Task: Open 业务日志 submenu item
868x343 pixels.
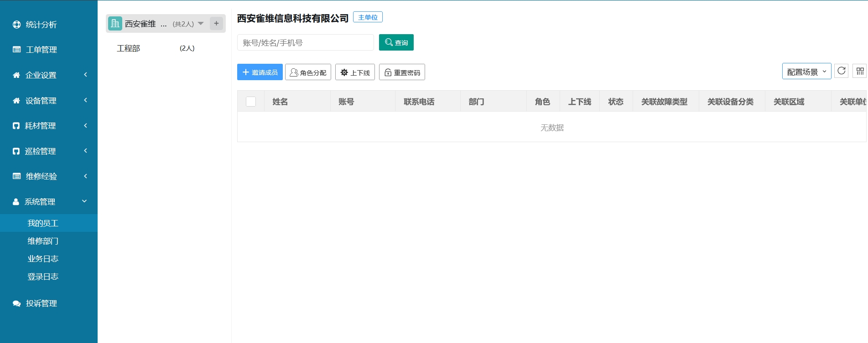Action: [43, 259]
